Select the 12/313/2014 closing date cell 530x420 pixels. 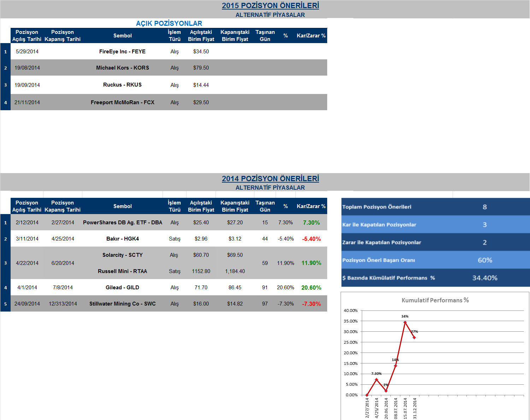coord(63,304)
